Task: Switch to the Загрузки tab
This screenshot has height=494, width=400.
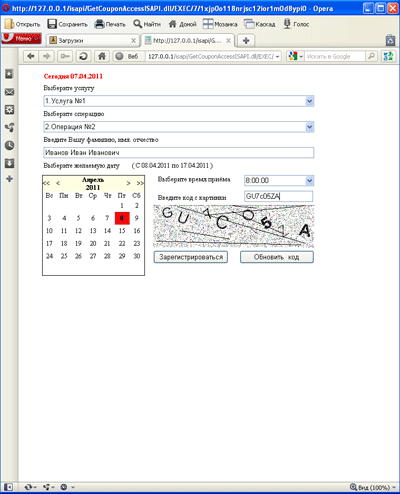Action: pyautogui.click(x=93, y=41)
